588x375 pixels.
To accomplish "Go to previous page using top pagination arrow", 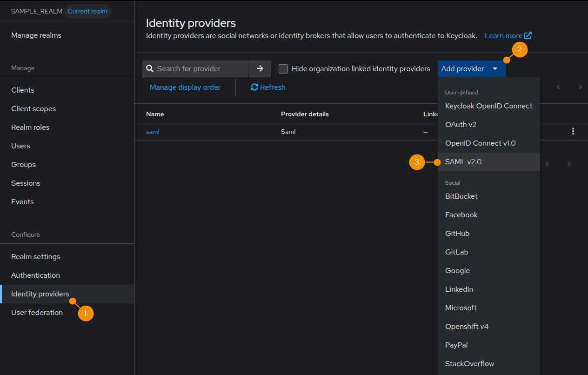I will tap(558, 87).
